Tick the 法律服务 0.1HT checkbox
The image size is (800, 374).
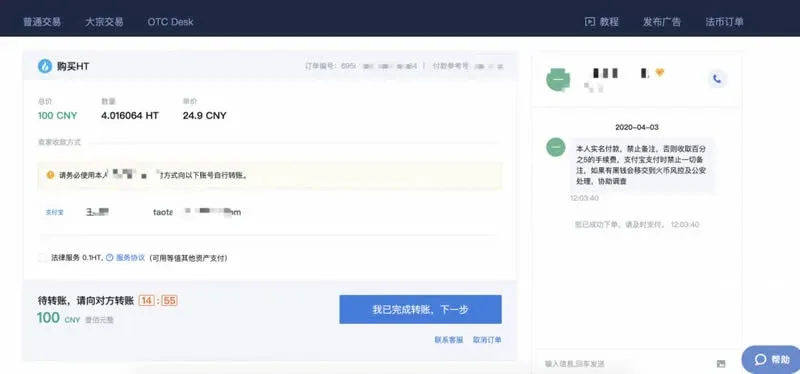[x=43, y=258]
